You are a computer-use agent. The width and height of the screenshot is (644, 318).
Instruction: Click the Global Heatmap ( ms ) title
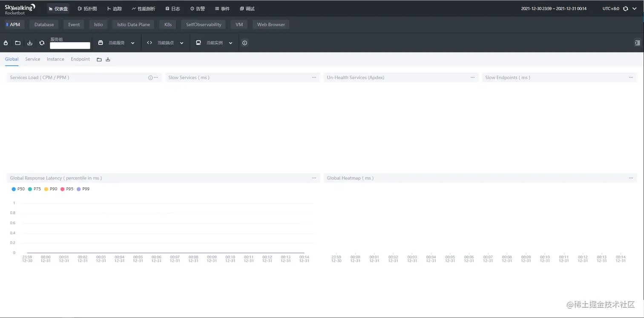(x=350, y=178)
